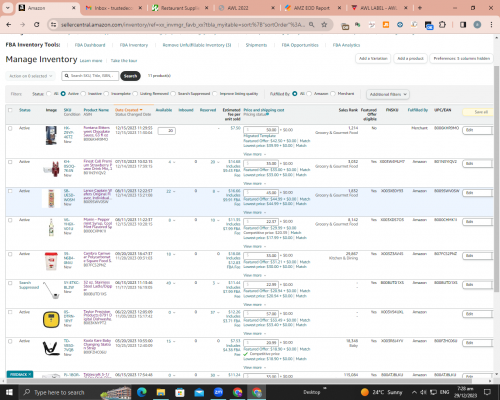500x400 pixels.
Task: Click the black Search button
Action: [130, 76]
